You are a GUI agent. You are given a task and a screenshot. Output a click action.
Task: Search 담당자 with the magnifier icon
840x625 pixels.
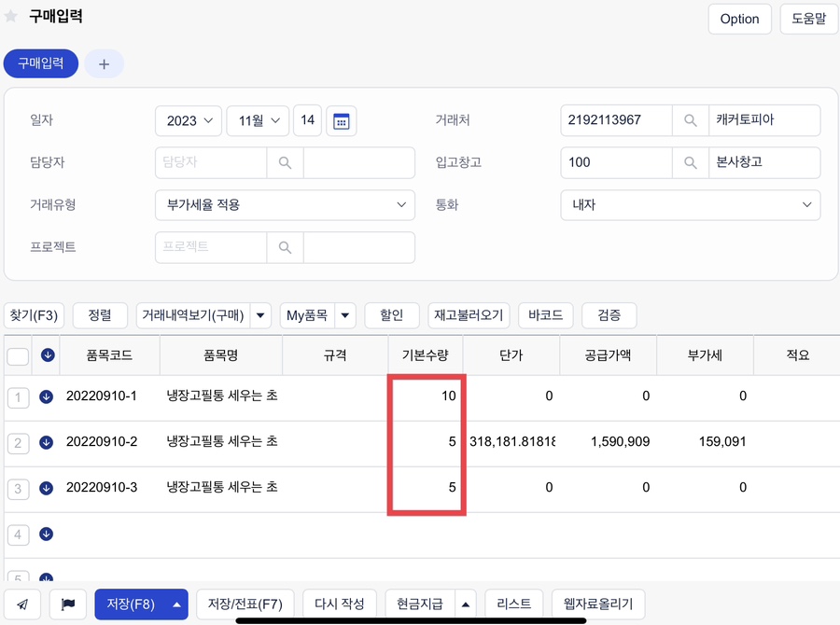[285, 163]
